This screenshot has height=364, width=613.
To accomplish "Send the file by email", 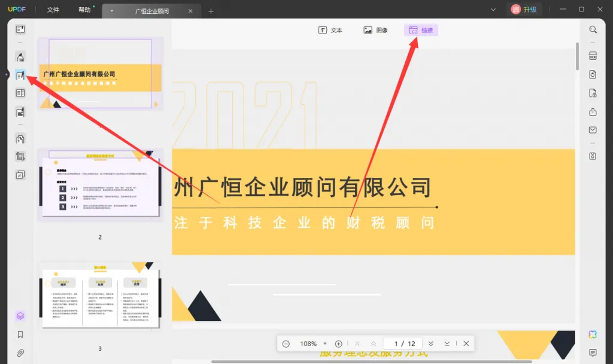I will [593, 130].
